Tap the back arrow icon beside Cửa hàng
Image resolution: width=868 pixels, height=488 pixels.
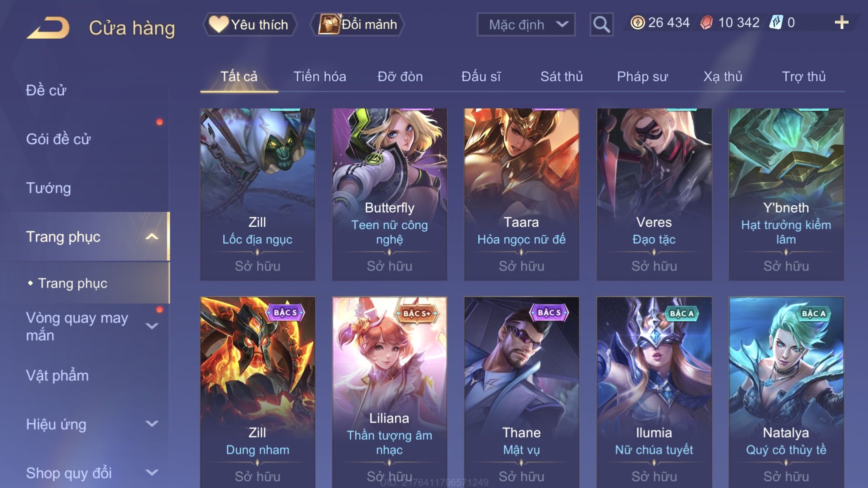click(48, 28)
